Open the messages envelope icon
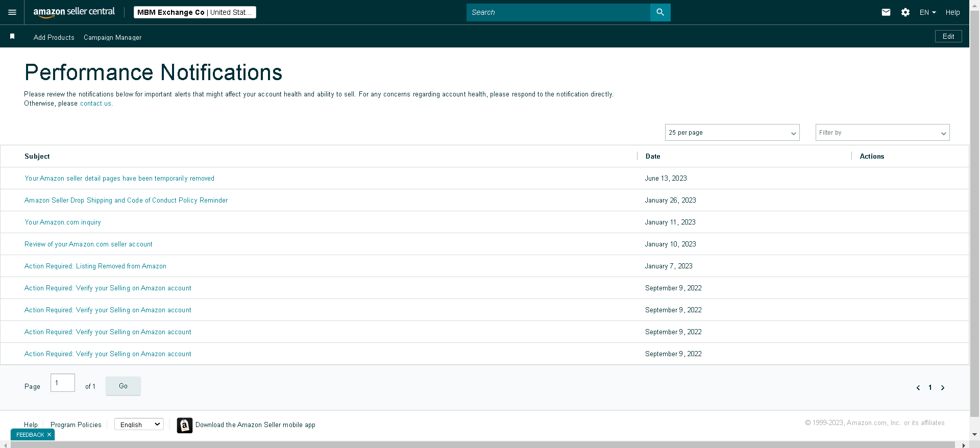Screen dimensions: 980x448 [886, 12]
